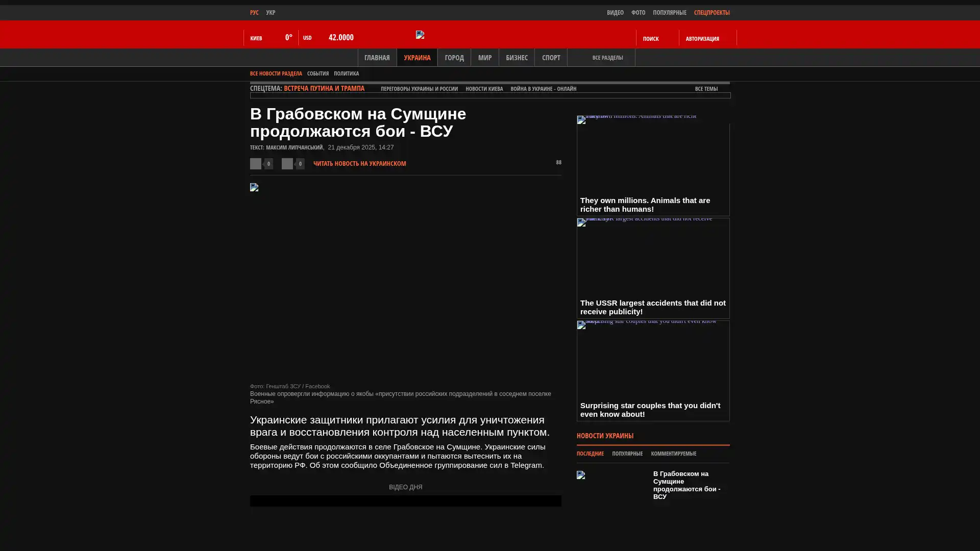Click the site logo in red header
Screen dimensions: 980x551
coord(420,35)
